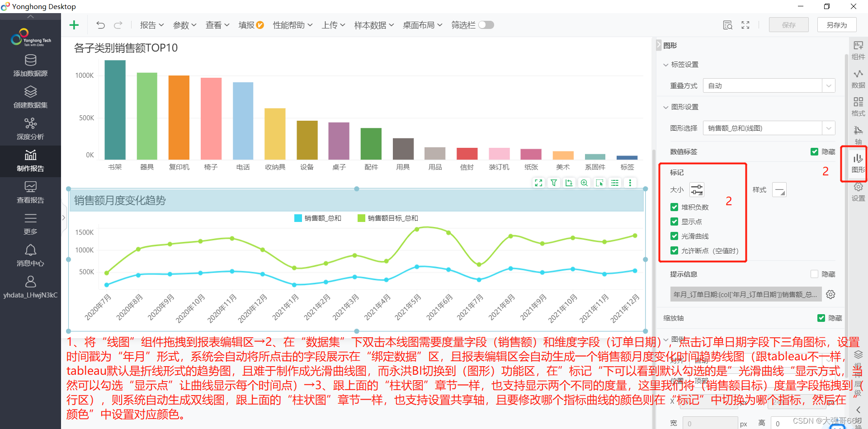
Task: Uncheck the 光滑曲线 checkbox
Action: pyautogui.click(x=674, y=236)
